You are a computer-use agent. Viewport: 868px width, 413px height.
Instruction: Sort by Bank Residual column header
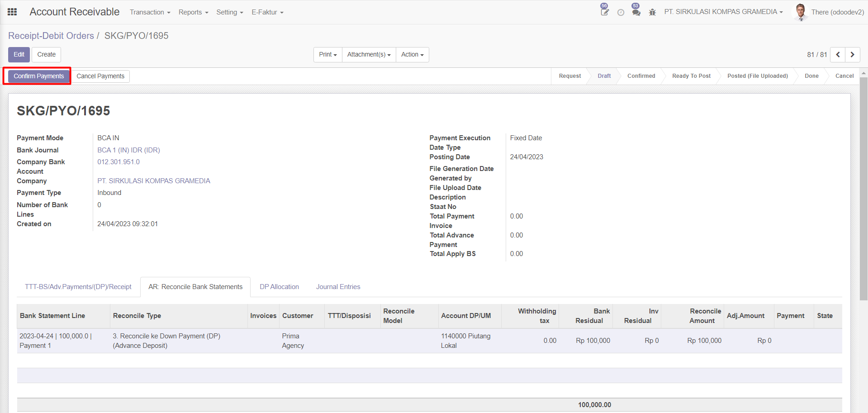(x=586, y=316)
